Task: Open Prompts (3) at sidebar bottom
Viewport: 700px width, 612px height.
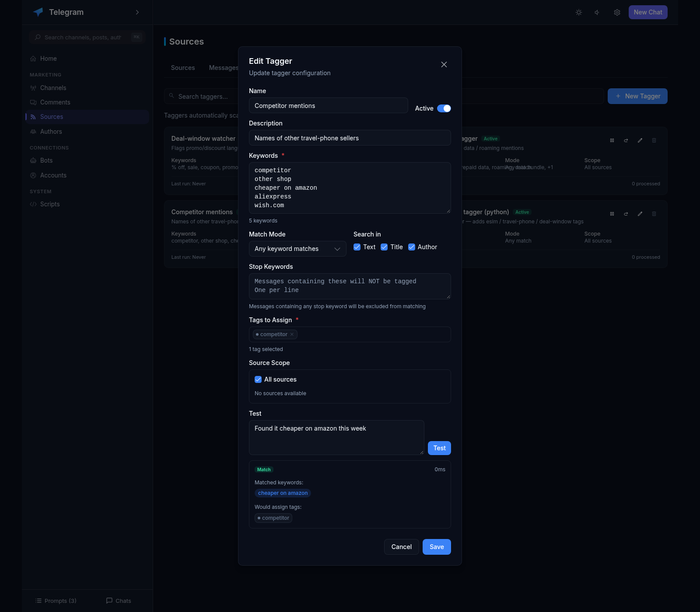Action: [x=56, y=601]
